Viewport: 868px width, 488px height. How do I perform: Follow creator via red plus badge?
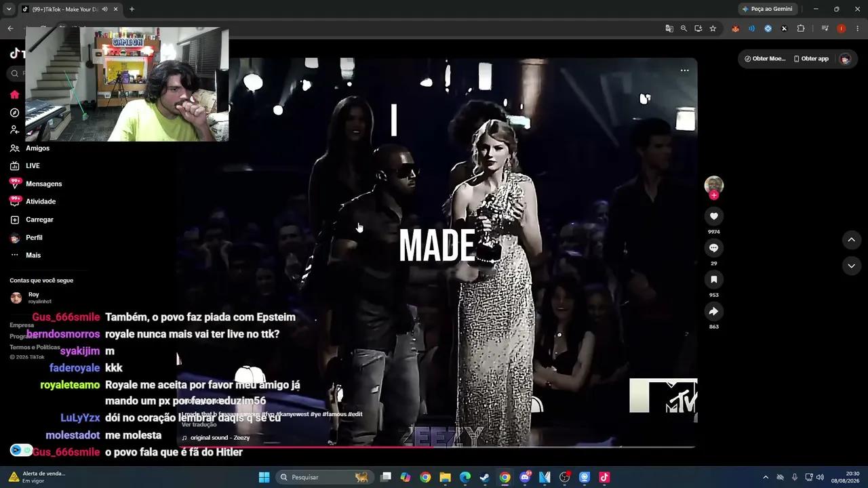point(713,195)
